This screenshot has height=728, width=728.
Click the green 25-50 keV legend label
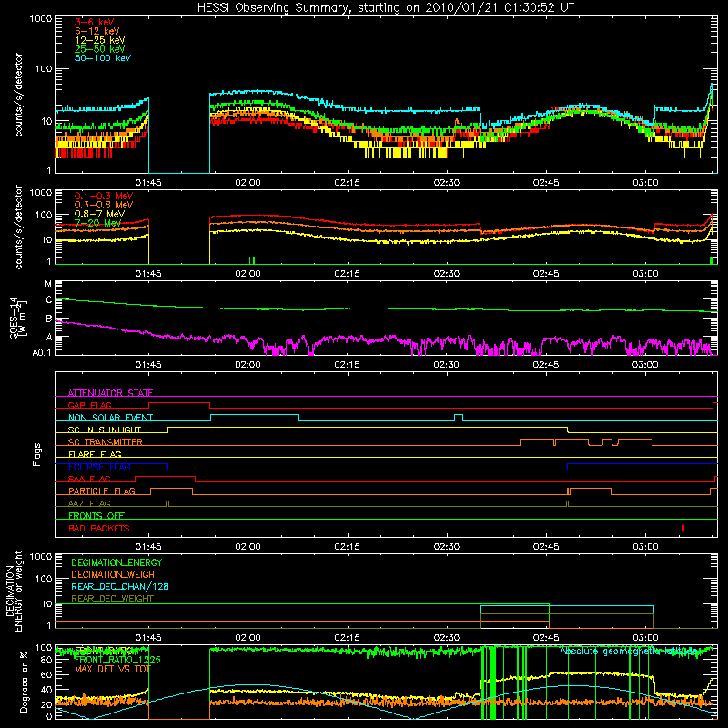[99, 49]
